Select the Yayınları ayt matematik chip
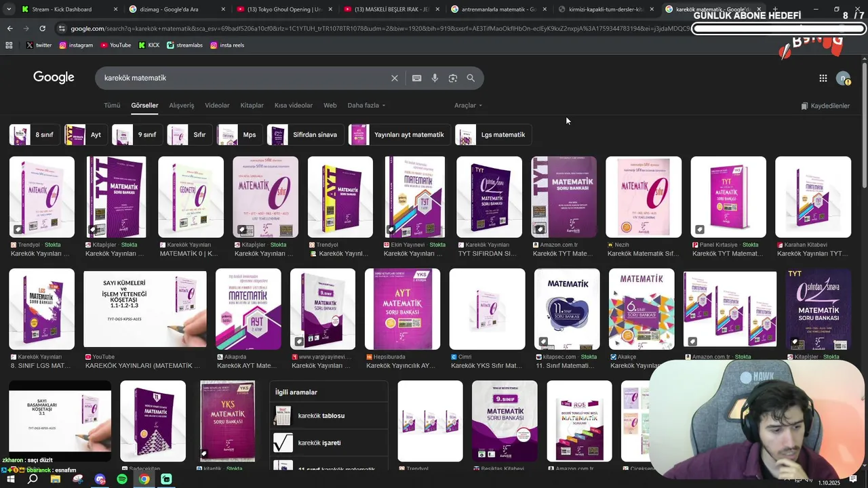The image size is (868, 488). [399, 135]
